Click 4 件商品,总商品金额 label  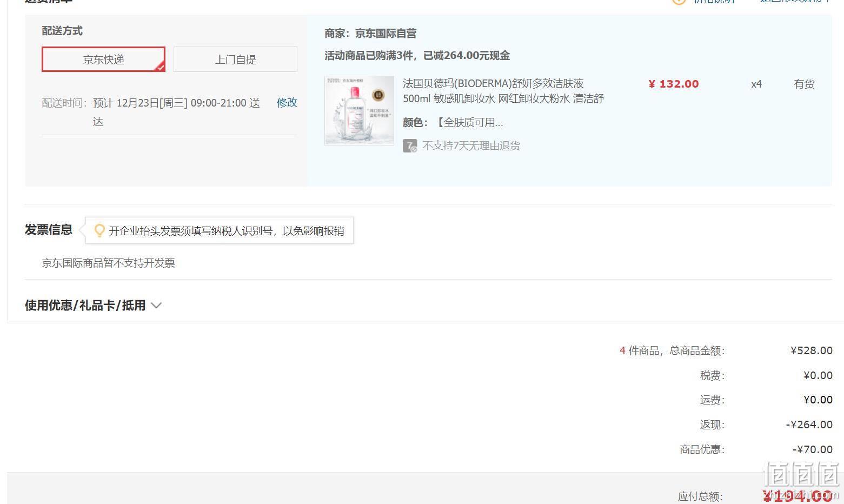(x=672, y=351)
